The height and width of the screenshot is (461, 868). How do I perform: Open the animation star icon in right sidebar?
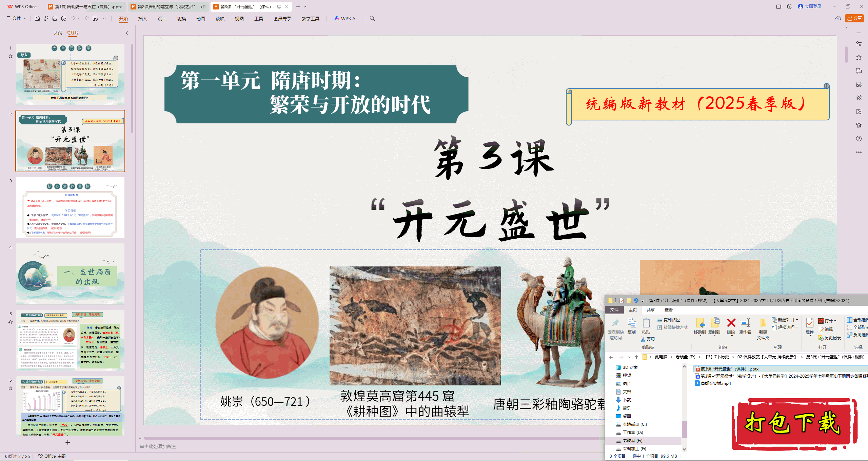859,57
